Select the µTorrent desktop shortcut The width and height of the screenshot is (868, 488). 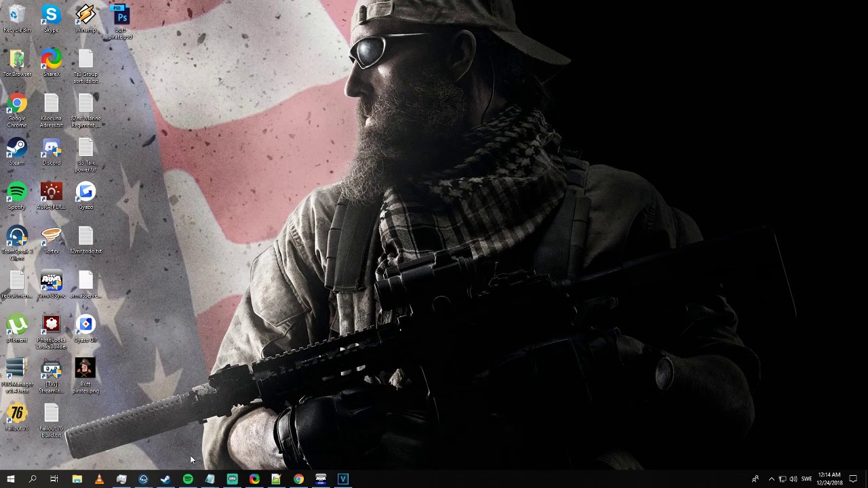pyautogui.click(x=17, y=329)
